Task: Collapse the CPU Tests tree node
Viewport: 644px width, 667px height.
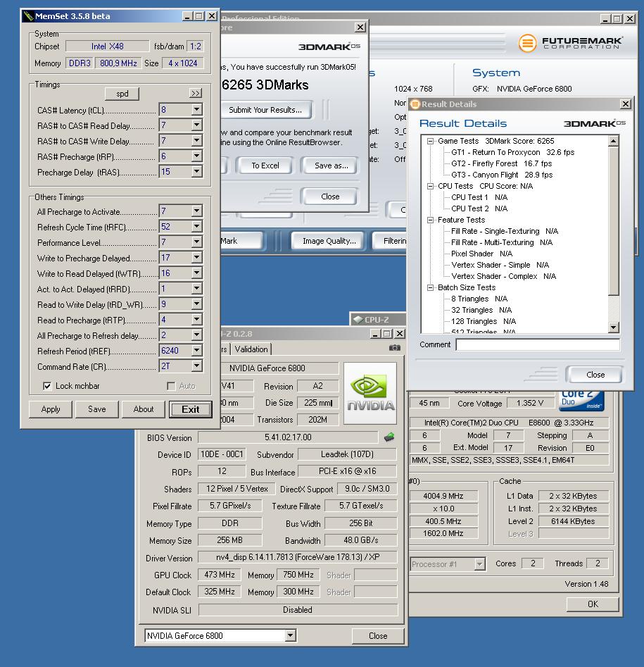Action: click(x=430, y=186)
